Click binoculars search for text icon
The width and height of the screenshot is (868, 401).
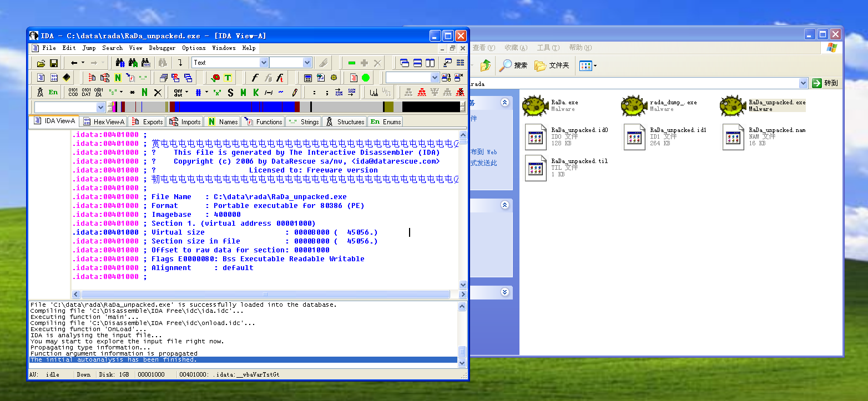point(133,63)
